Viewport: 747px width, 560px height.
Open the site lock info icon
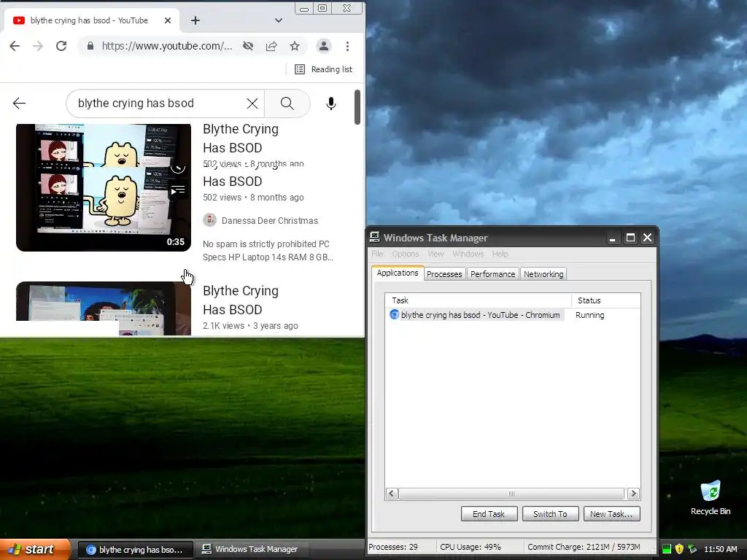(90, 46)
